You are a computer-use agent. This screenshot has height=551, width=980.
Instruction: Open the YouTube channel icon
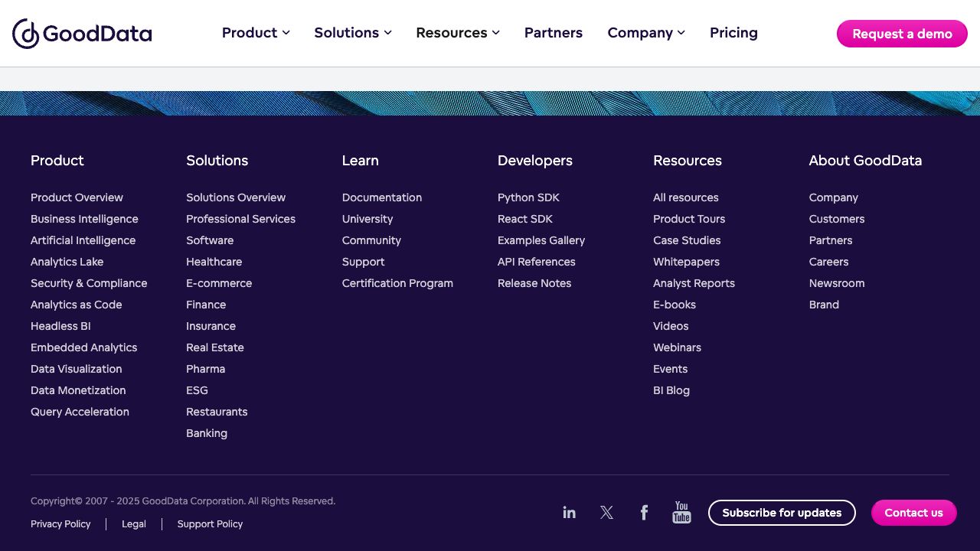[681, 513]
